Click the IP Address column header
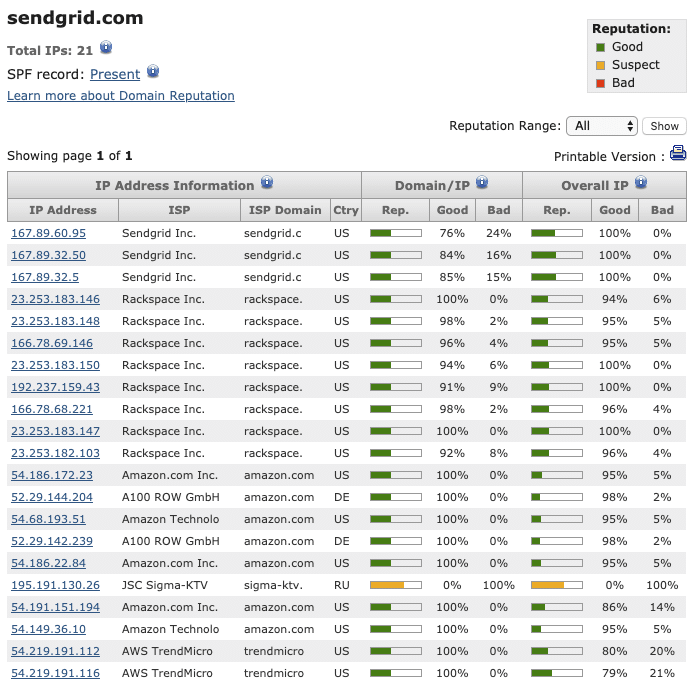The height and width of the screenshot is (690, 696). point(63,210)
